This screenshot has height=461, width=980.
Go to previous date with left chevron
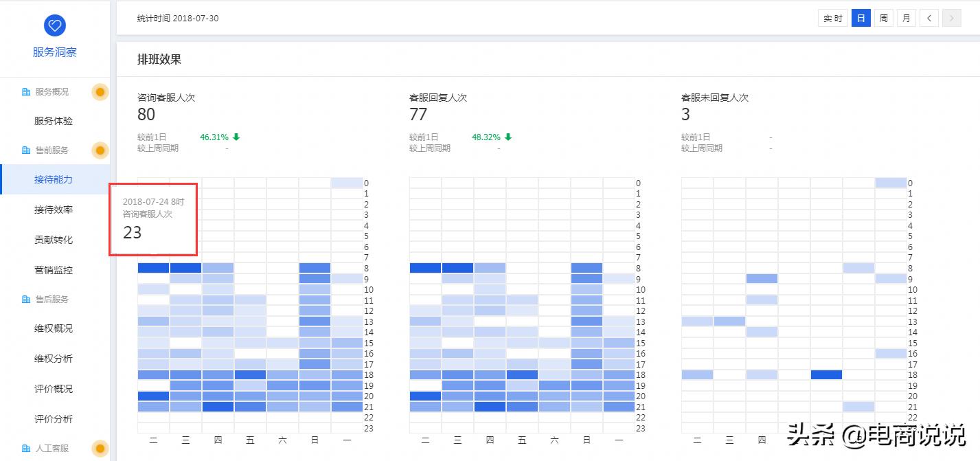[x=929, y=19]
